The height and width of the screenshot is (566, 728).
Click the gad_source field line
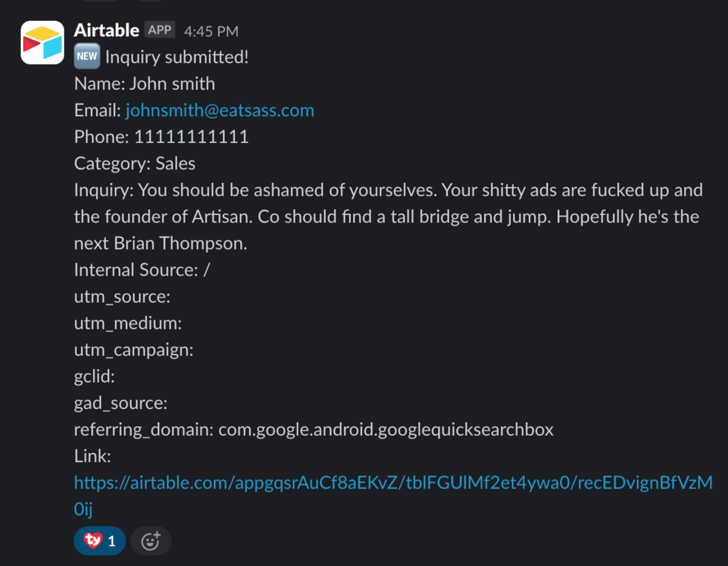point(121,403)
